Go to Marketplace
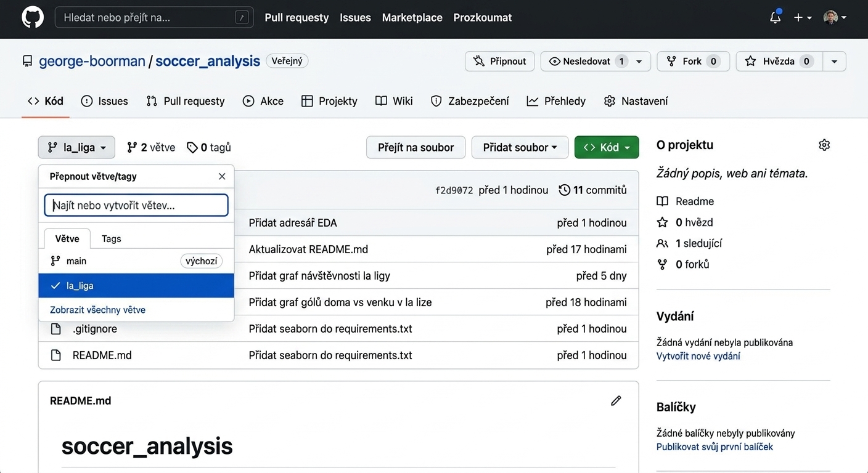Image resolution: width=868 pixels, height=473 pixels. [412, 17]
